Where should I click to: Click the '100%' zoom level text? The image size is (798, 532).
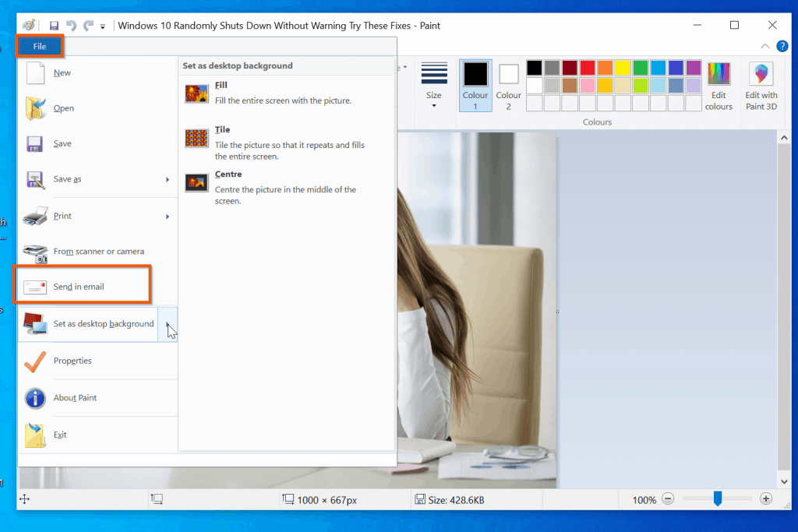(644, 500)
